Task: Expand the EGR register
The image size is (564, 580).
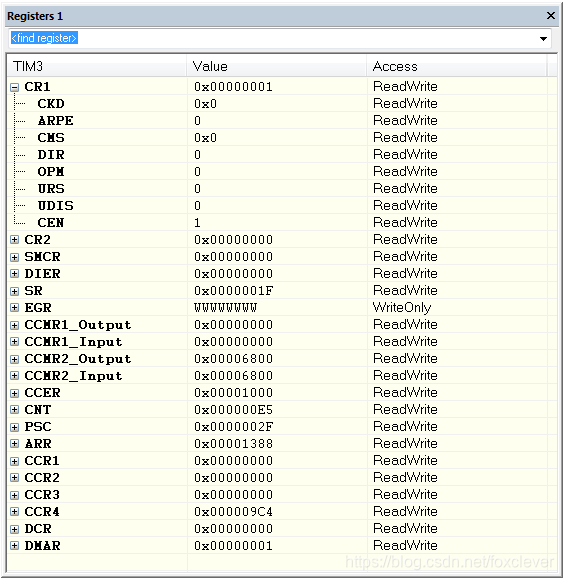Action: coord(14,308)
